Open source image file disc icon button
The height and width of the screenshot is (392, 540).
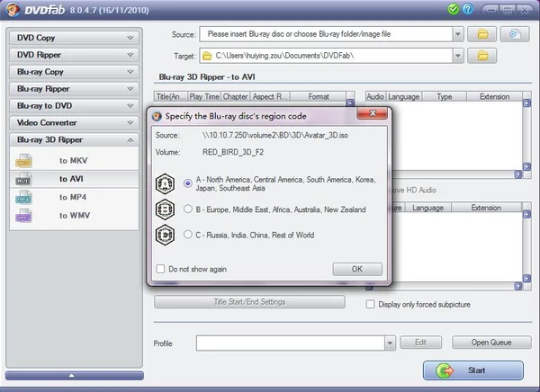click(515, 34)
